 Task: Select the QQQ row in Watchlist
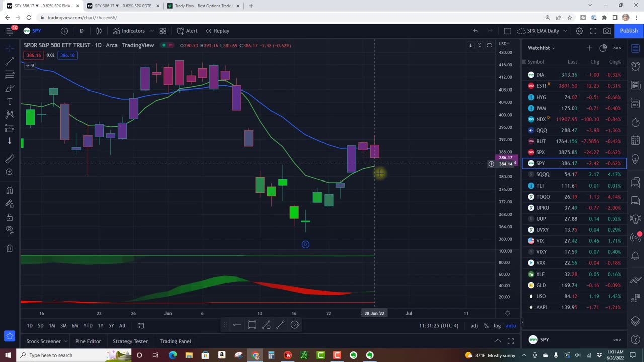575,130
